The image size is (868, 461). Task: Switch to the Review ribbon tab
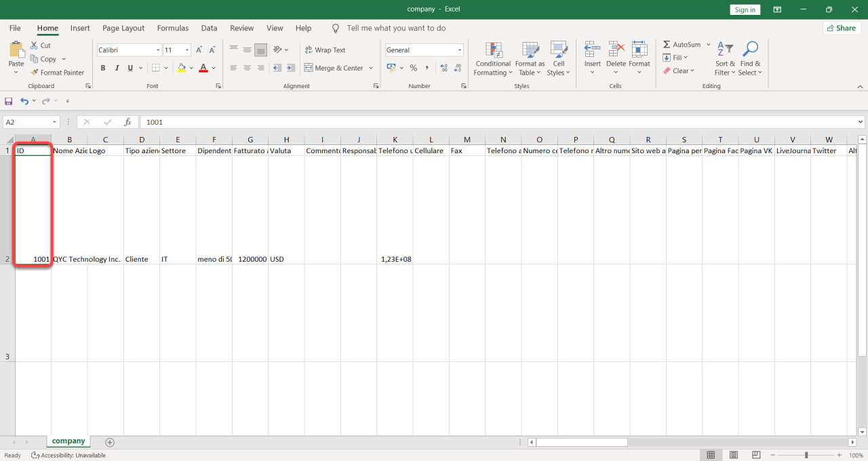tap(241, 28)
